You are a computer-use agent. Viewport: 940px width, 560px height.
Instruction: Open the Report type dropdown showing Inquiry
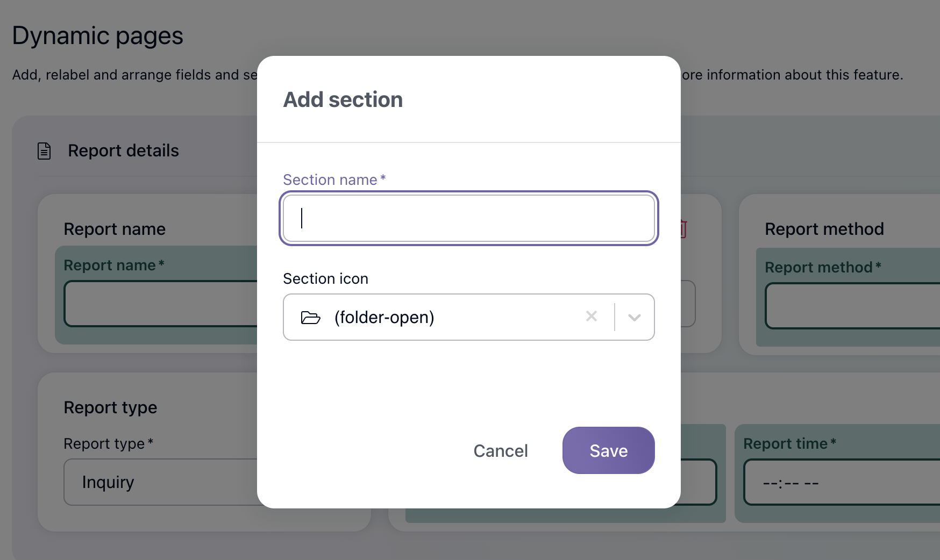click(x=161, y=482)
